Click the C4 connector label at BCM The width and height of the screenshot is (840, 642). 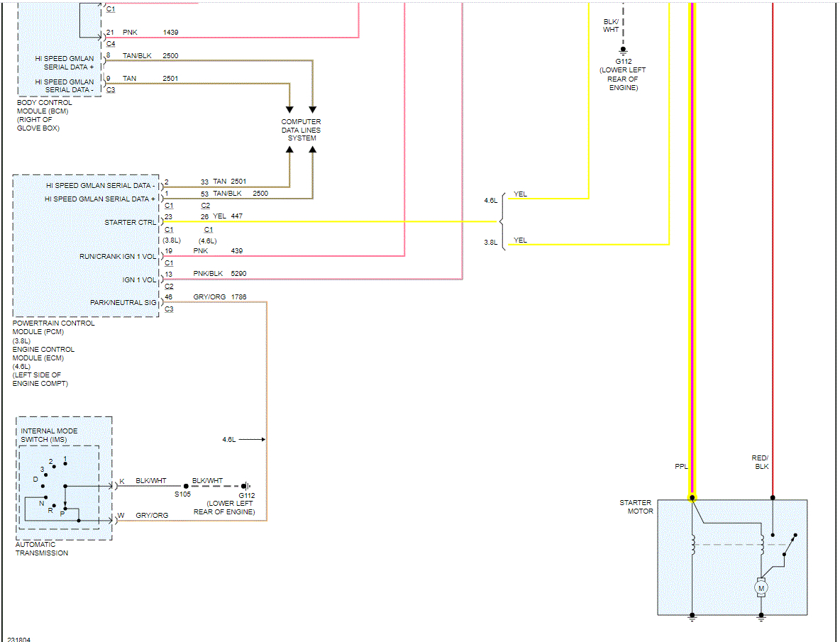tap(111, 44)
